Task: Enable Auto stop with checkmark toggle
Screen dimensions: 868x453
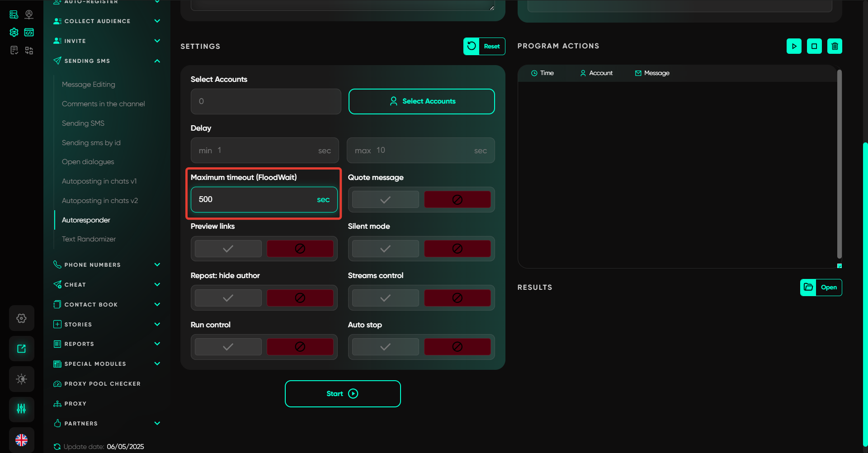Action: (x=385, y=347)
